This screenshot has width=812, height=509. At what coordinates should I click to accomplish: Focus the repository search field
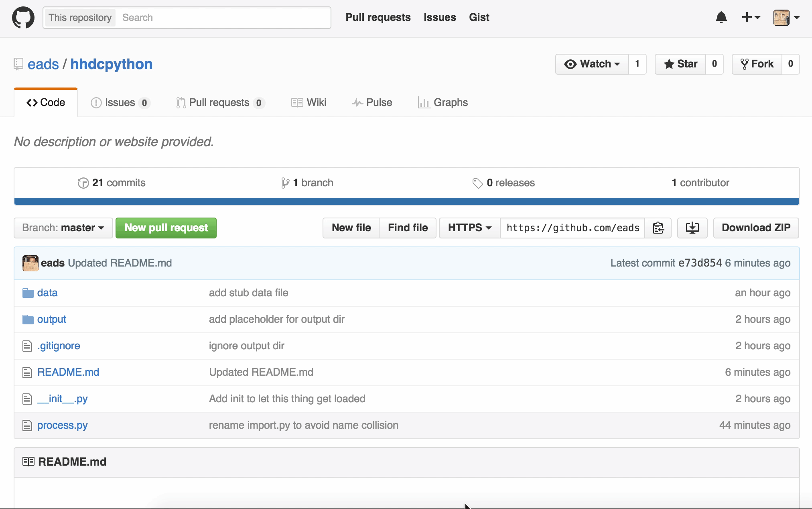223,18
